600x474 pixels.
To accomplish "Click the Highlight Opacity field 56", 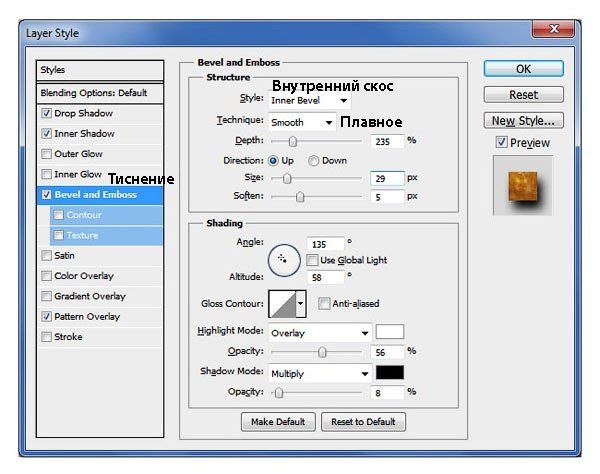I will pyautogui.click(x=387, y=352).
